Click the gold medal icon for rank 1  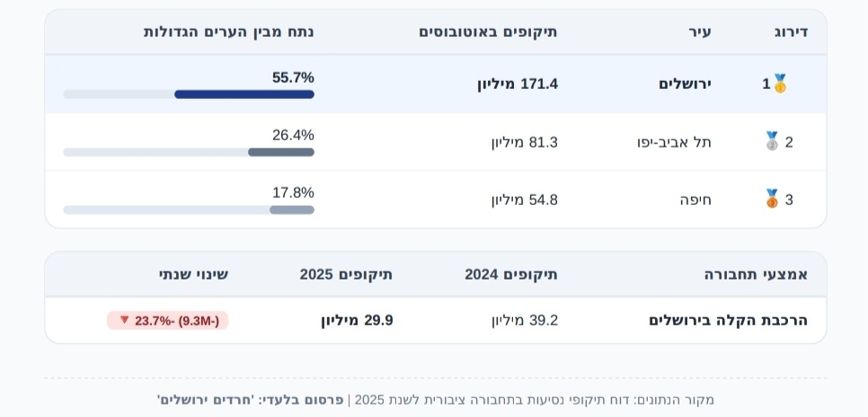point(780,84)
